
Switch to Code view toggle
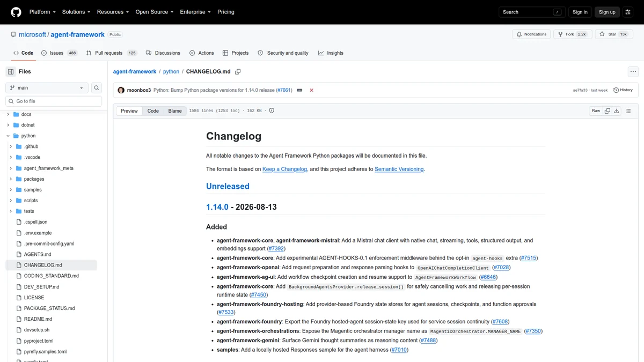tap(153, 111)
